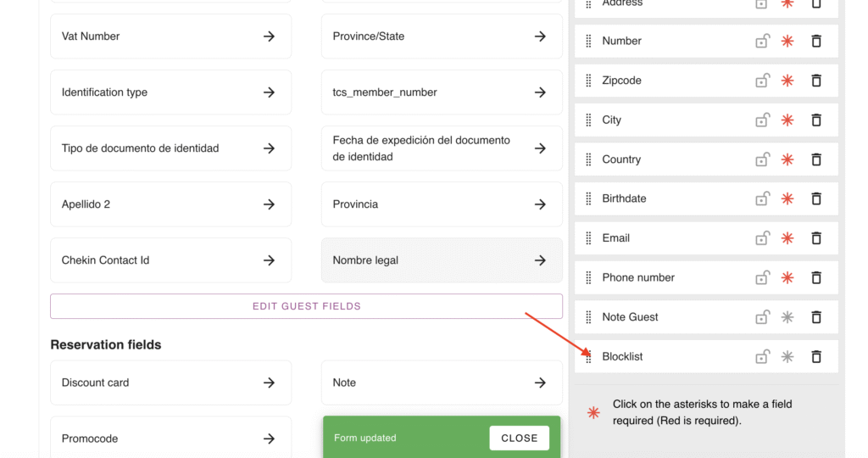The width and height of the screenshot is (868, 458).
Task: Click the lock icon on City row
Action: pos(762,120)
